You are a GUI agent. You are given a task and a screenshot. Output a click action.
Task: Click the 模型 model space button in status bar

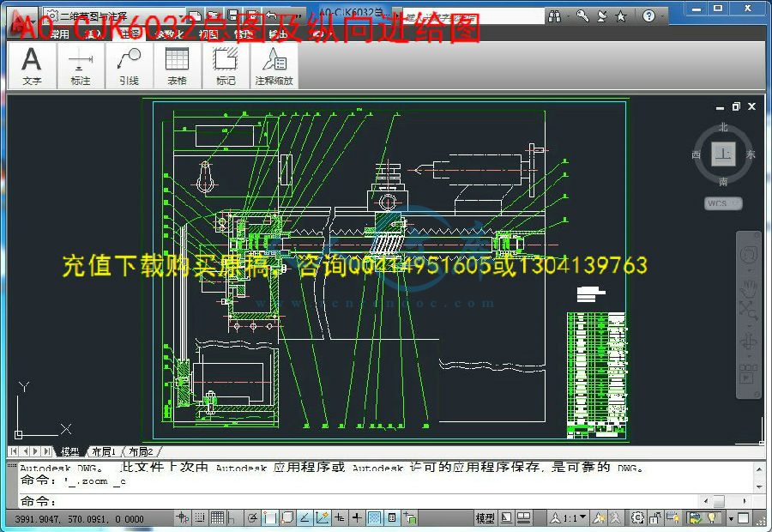point(485,517)
